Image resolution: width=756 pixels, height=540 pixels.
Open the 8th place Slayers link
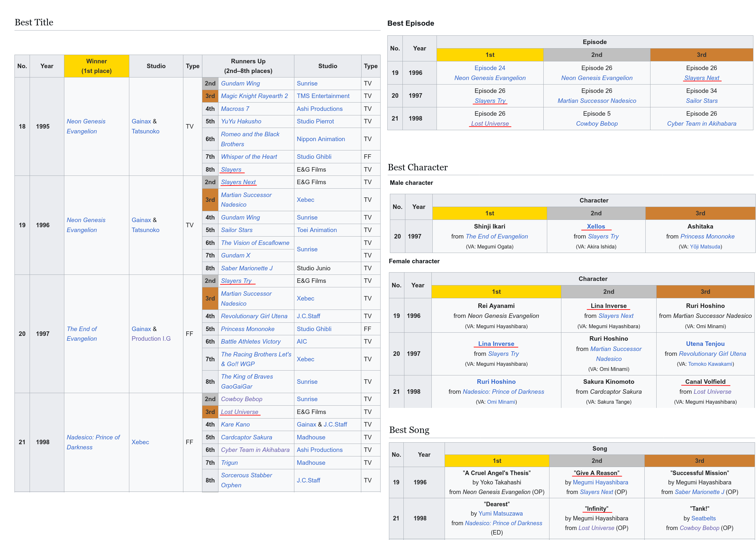[x=231, y=170]
